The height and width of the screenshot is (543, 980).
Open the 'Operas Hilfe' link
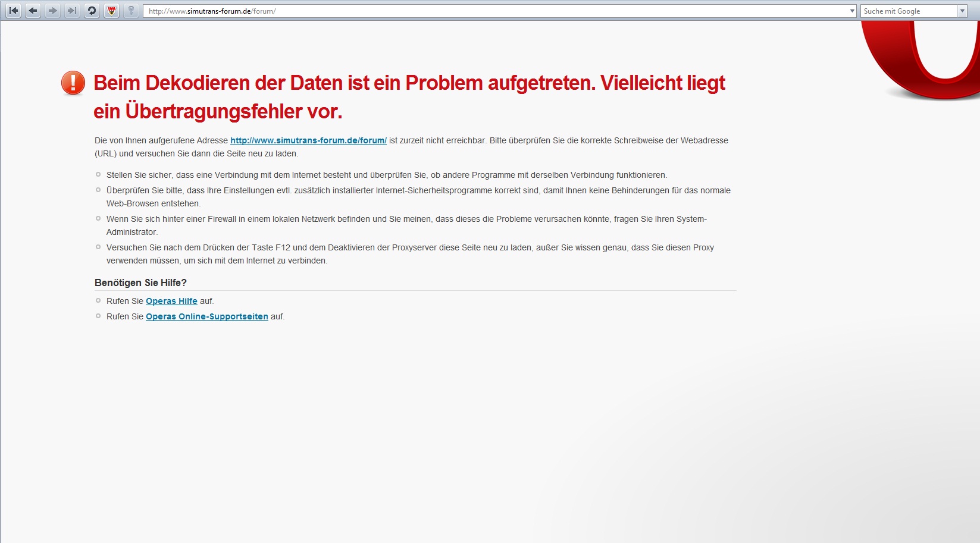click(171, 302)
